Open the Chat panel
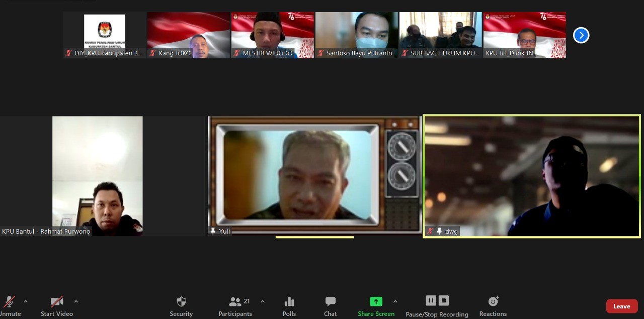 pyautogui.click(x=330, y=302)
